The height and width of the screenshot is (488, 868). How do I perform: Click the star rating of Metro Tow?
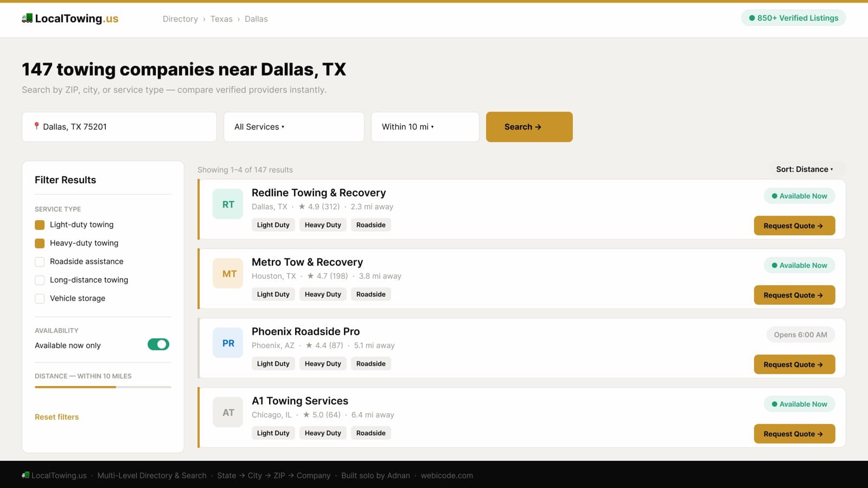click(x=327, y=276)
